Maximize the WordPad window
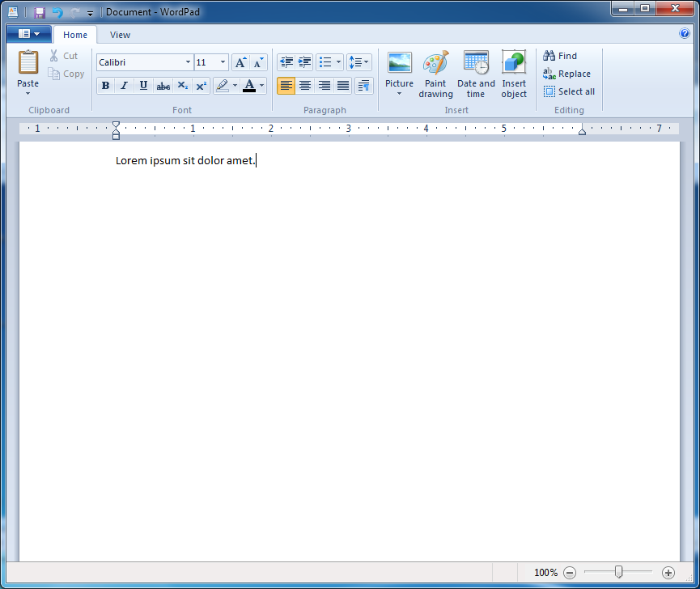 coord(645,8)
